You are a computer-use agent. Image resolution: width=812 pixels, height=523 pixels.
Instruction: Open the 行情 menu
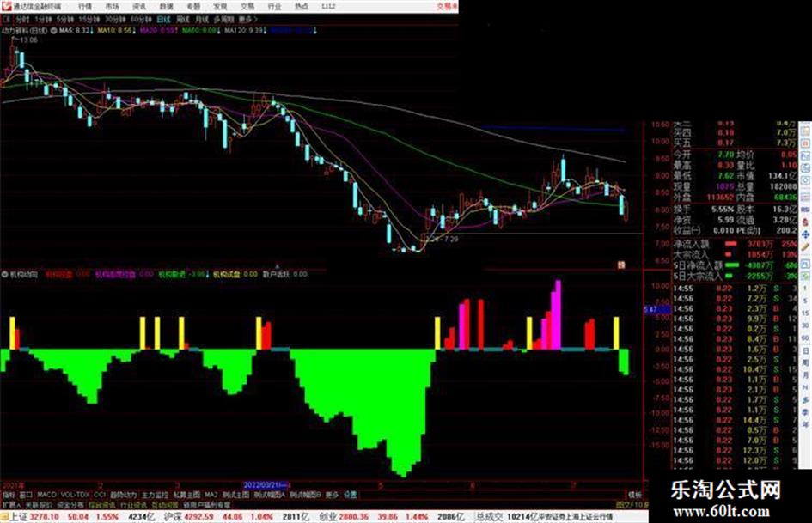(x=85, y=7)
